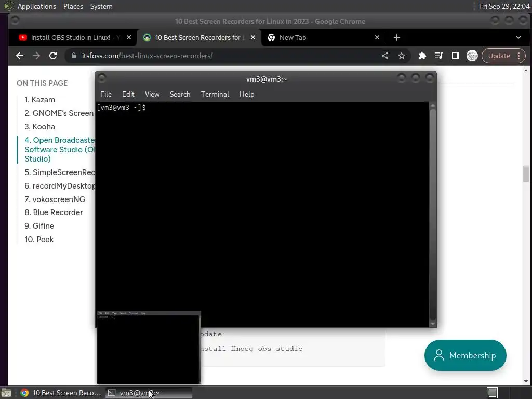Click the browser page scrollbar thumb
The height and width of the screenshot is (399, 532).
point(526,174)
